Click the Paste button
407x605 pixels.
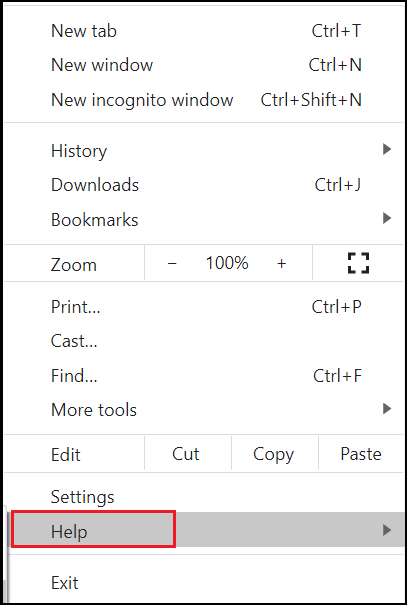coord(361,454)
